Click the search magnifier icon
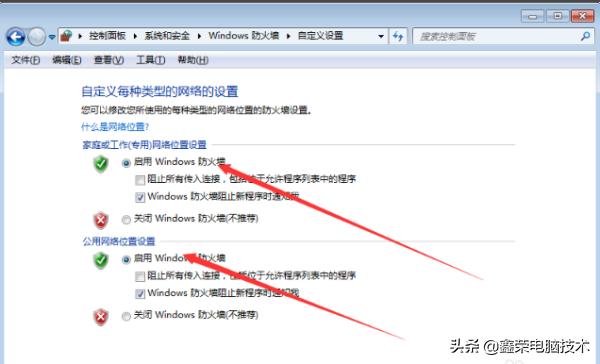The width and height of the screenshot is (600, 364). coord(585,36)
